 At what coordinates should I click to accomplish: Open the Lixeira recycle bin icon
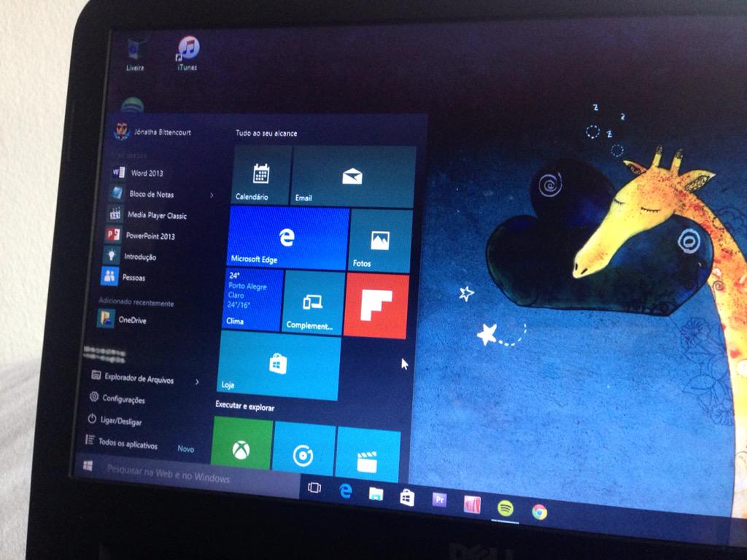(135, 55)
